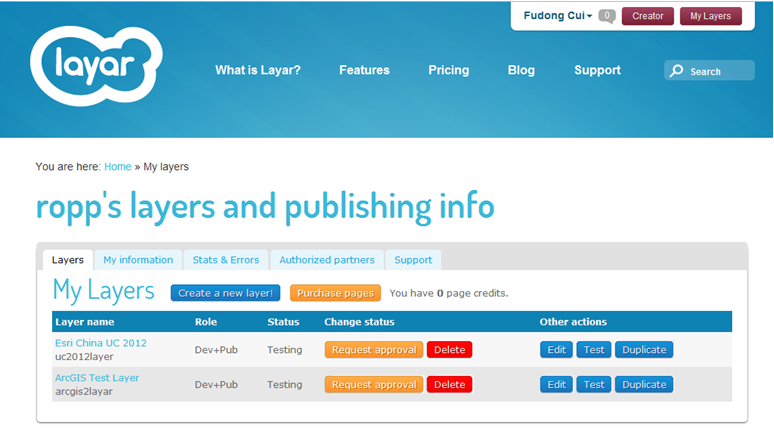
Task: Open the What is Layar? menu
Action: (258, 70)
